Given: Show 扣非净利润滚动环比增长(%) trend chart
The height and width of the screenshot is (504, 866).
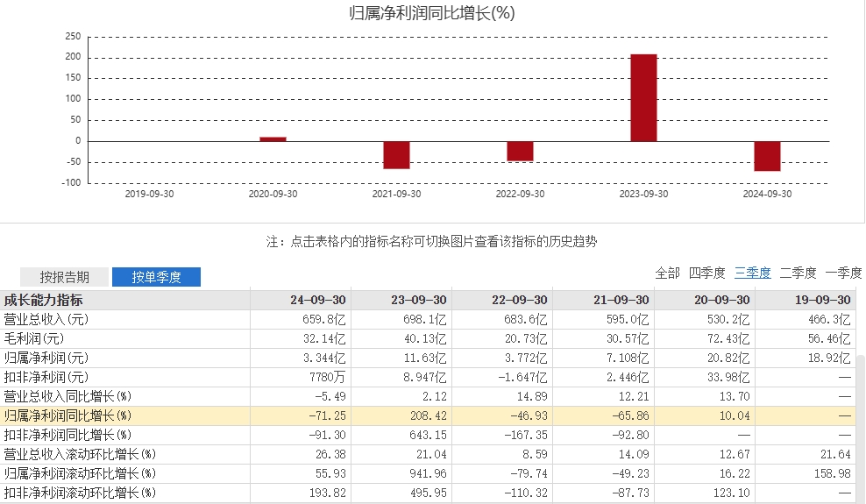Looking at the screenshot, I should coord(80,493).
